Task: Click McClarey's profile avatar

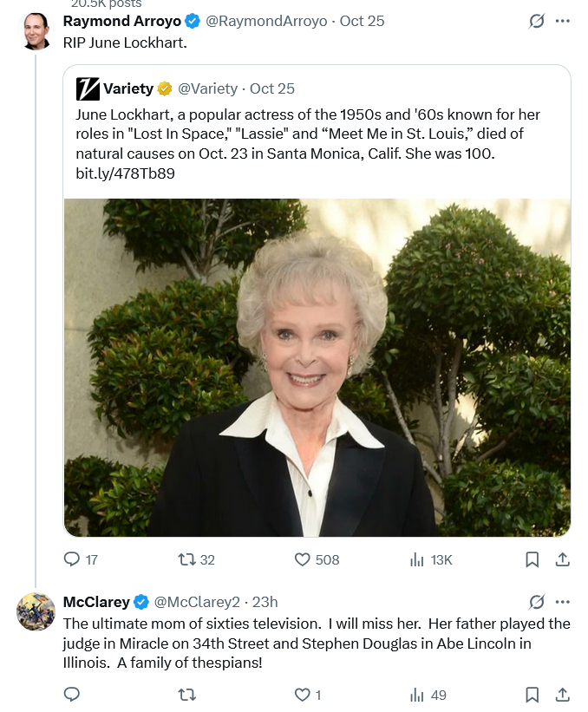Action: [36, 611]
